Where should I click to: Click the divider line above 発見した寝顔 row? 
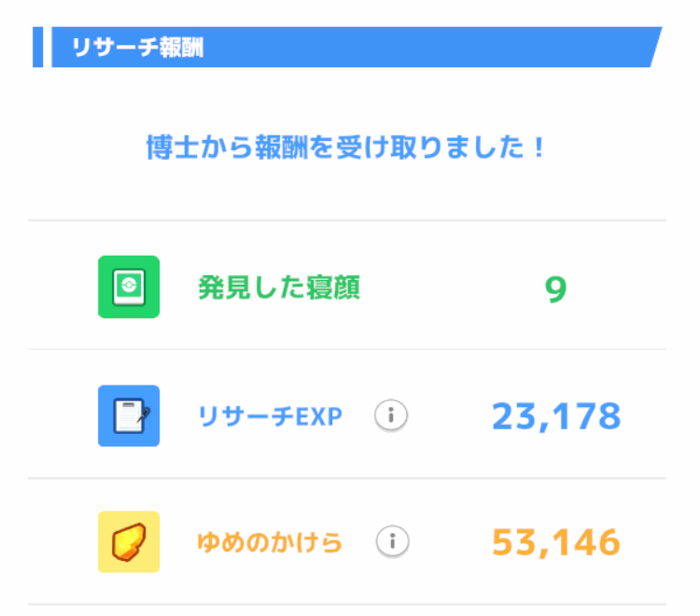[347, 221]
